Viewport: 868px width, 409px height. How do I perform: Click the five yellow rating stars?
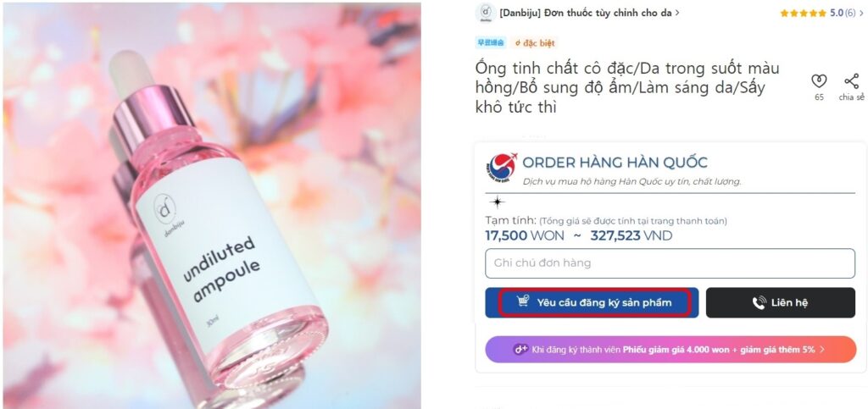coord(804,14)
